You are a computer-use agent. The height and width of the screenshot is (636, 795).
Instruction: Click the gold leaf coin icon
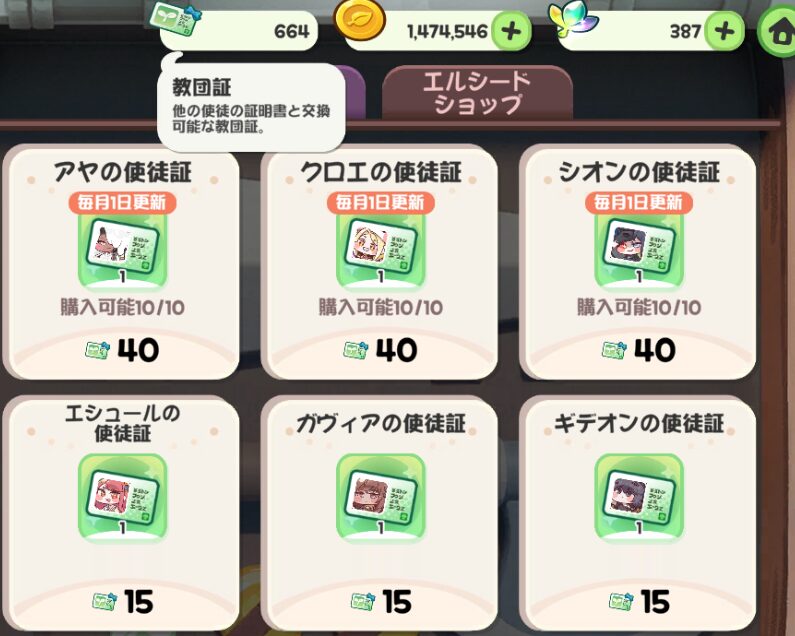click(x=359, y=20)
